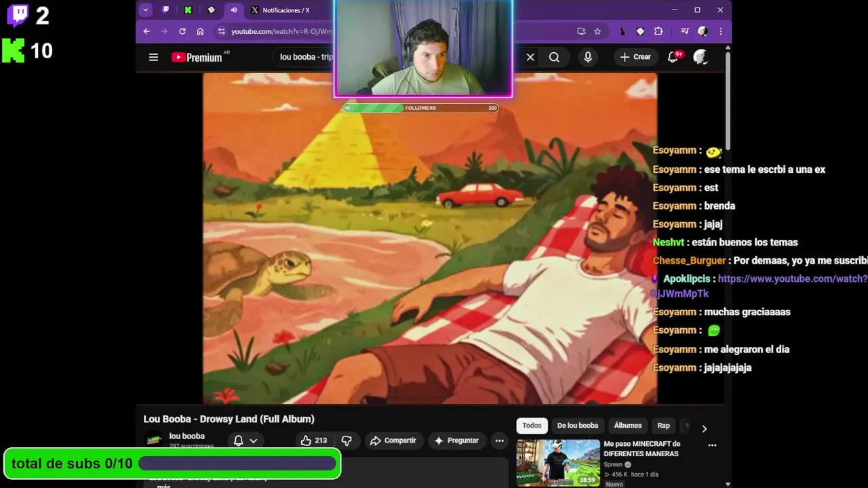This screenshot has width=868, height=488.
Task: Select the active YouTube tab playing audio
Action: pos(233,10)
